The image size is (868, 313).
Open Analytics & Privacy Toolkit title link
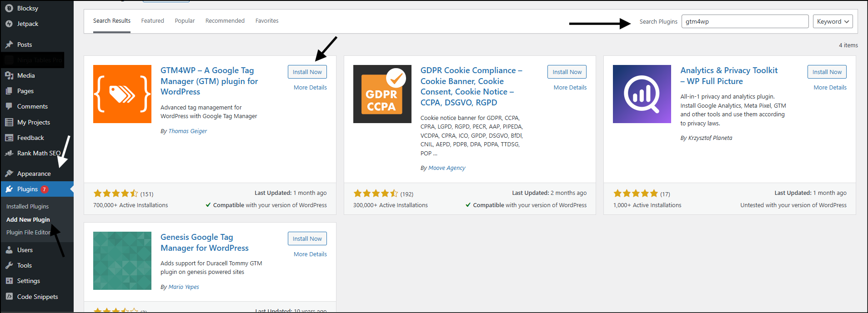729,76
